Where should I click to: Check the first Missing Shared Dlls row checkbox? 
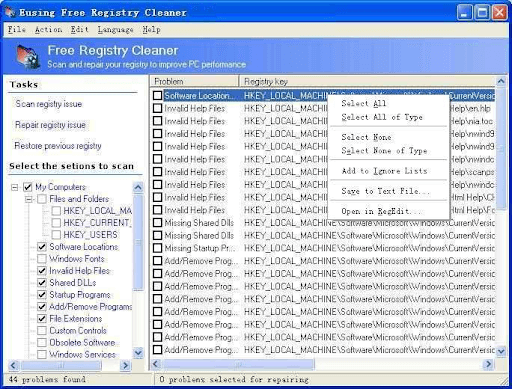(158, 223)
